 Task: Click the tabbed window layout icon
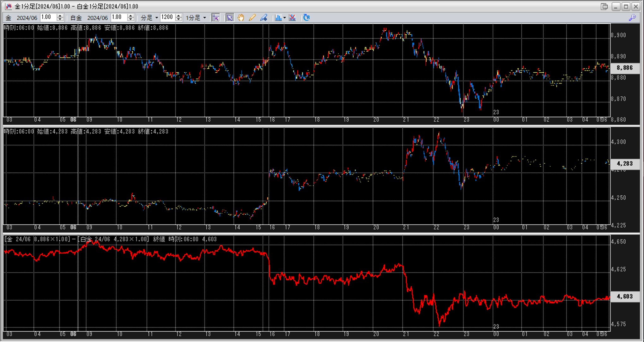click(x=604, y=6)
